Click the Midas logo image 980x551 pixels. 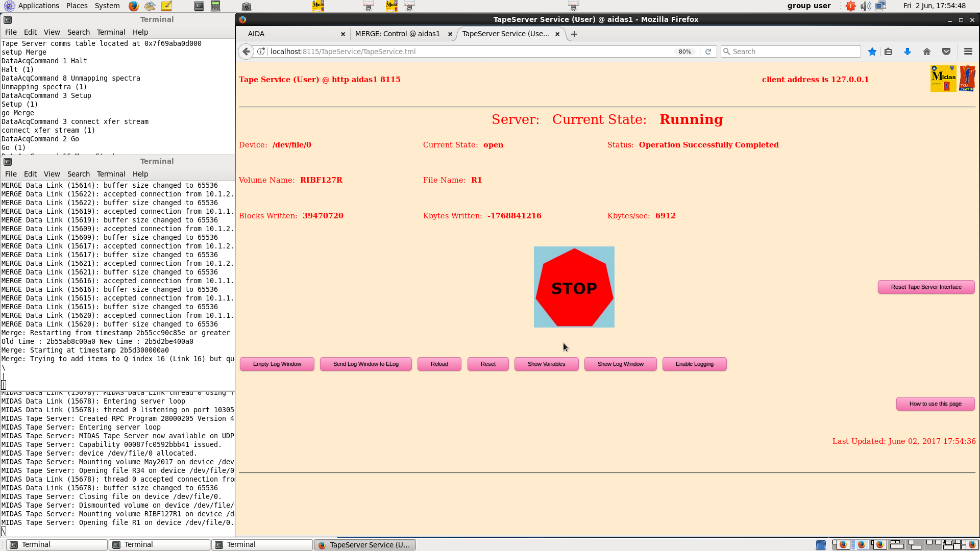coord(943,79)
